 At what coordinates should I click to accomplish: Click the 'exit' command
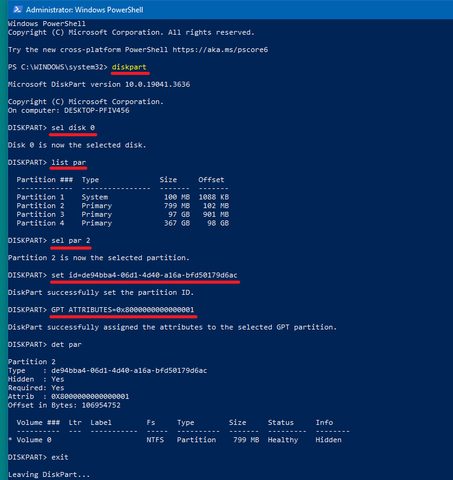click(x=60, y=457)
